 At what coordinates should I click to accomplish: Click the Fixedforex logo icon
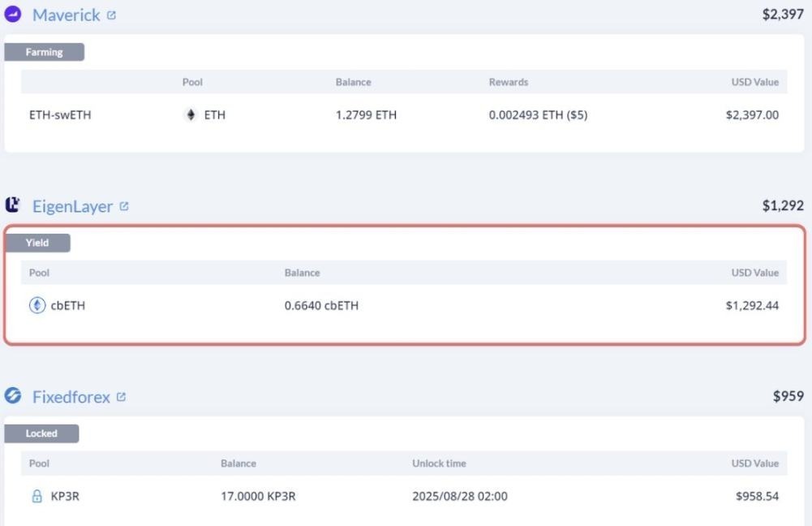[x=13, y=396]
